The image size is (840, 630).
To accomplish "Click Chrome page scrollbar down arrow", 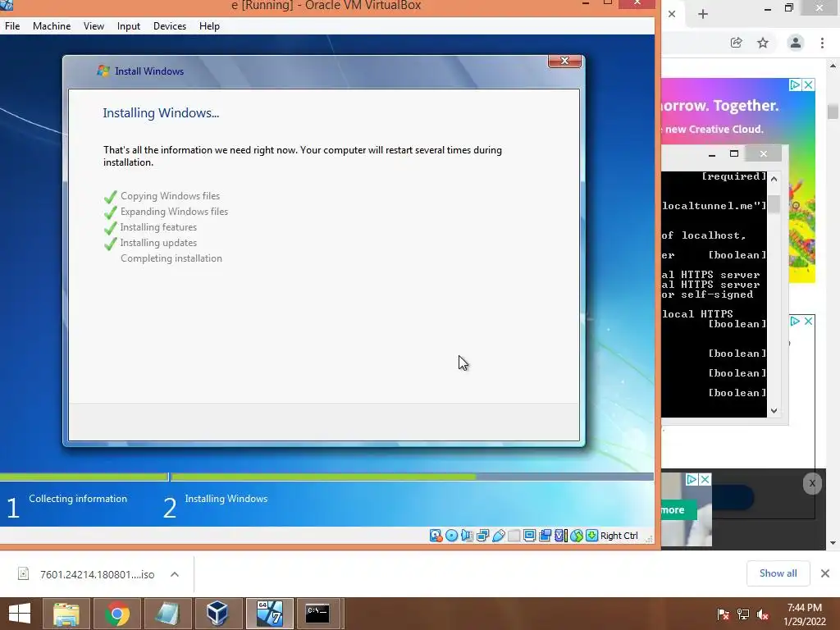I will coord(833,543).
